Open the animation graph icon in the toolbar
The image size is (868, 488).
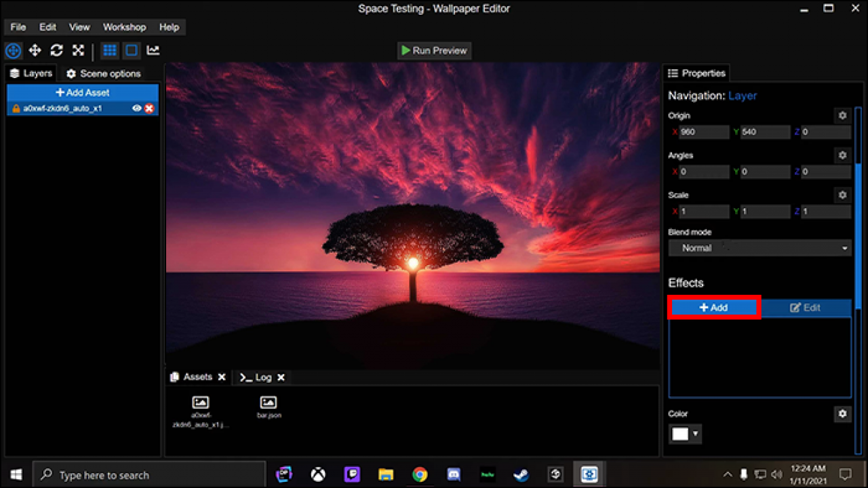pyautogui.click(x=154, y=50)
